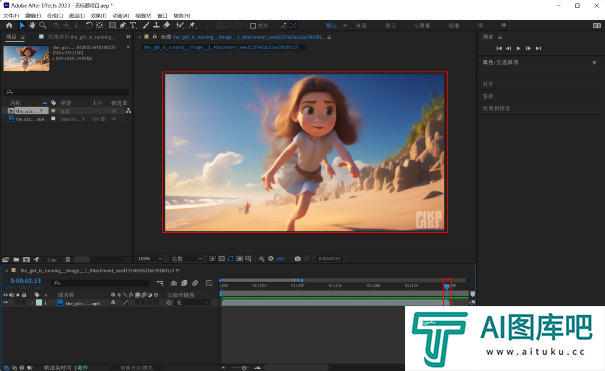Create a new folder in Project panel

pos(16,260)
